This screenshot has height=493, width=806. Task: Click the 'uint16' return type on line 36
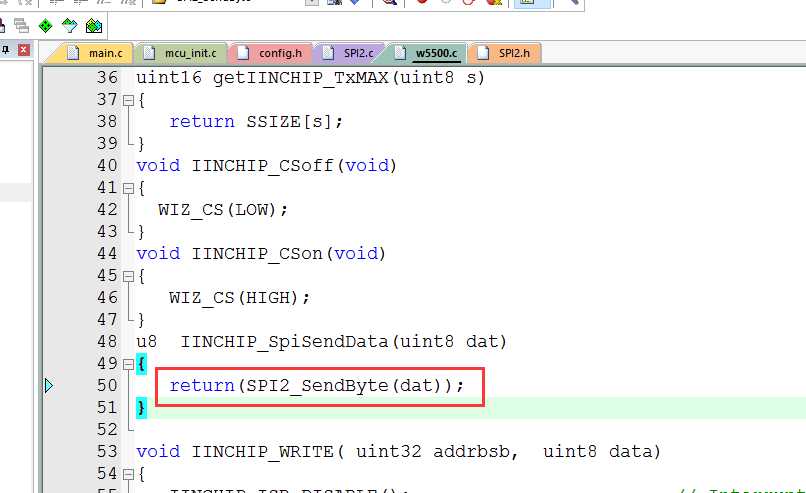click(x=169, y=78)
